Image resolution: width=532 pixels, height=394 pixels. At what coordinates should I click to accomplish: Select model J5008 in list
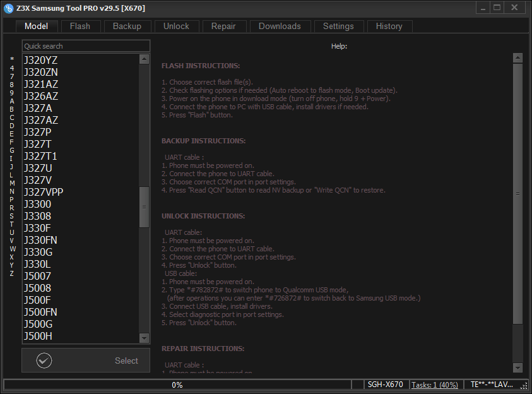click(x=81, y=288)
